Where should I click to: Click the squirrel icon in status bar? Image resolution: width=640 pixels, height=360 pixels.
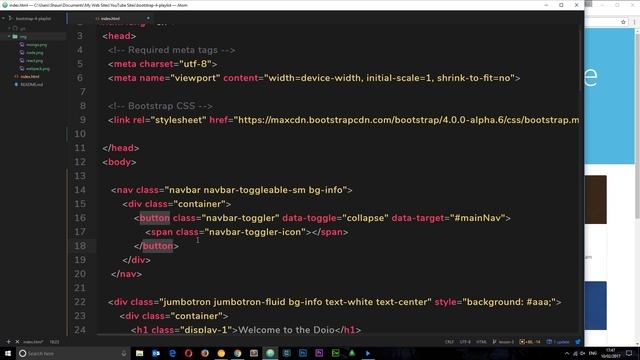tap(578, 342)
